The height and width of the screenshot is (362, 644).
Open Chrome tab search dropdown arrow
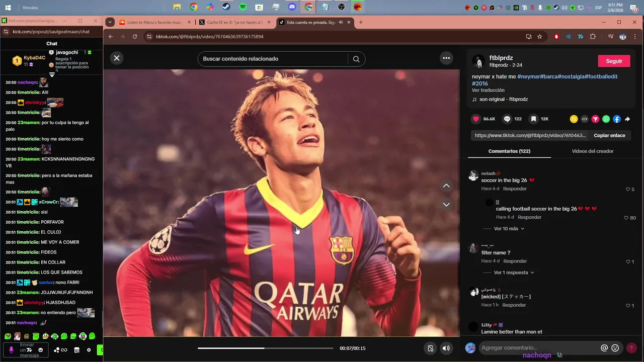point(110,22)
